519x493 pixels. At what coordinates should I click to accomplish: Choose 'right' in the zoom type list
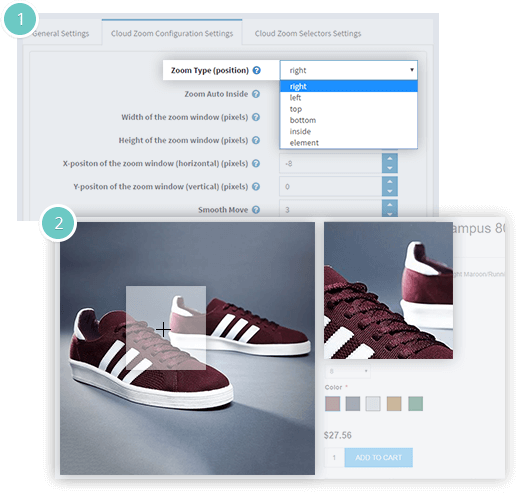tap(349, 86)
